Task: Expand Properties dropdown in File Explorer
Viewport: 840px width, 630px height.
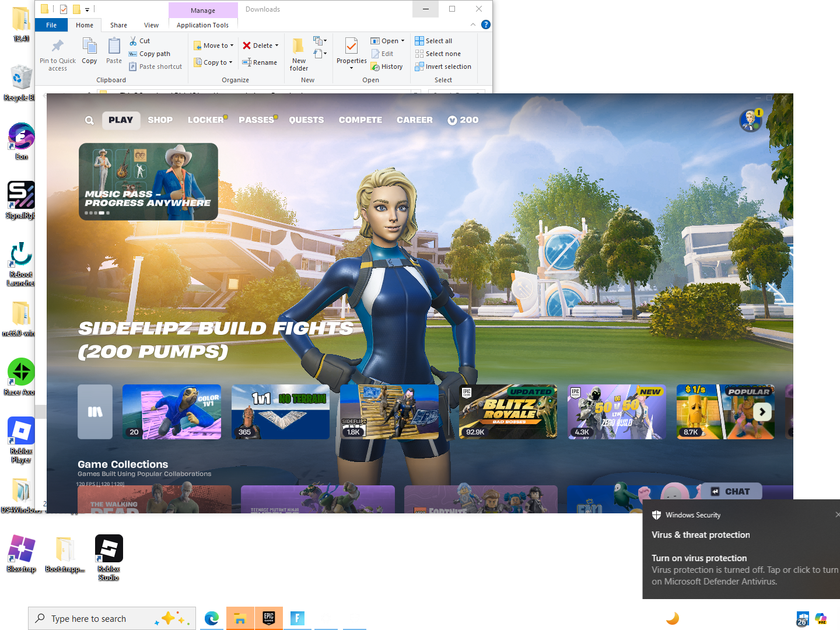Action: click(x=351, y=68)
